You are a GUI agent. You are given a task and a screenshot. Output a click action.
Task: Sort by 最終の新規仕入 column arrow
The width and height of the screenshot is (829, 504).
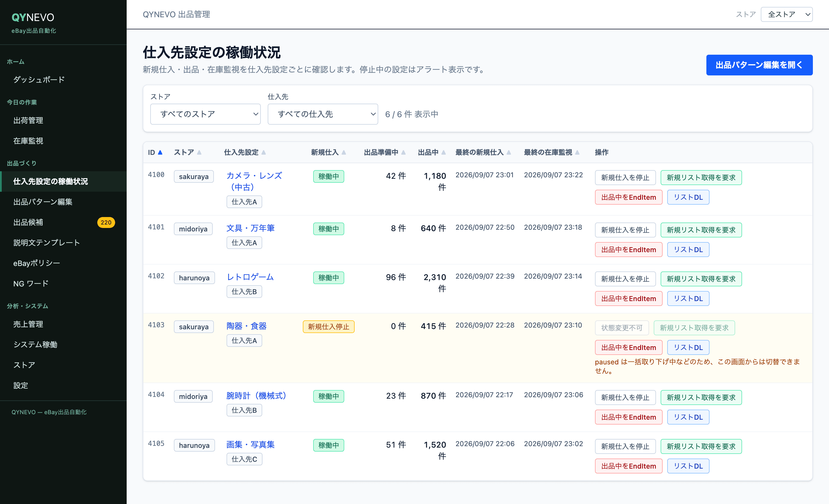(x=509, y=153)
